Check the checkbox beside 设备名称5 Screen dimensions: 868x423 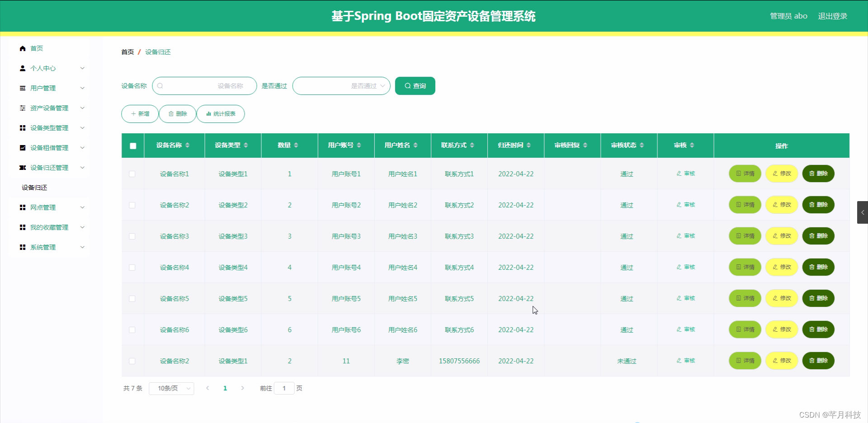tap(132, 299)
